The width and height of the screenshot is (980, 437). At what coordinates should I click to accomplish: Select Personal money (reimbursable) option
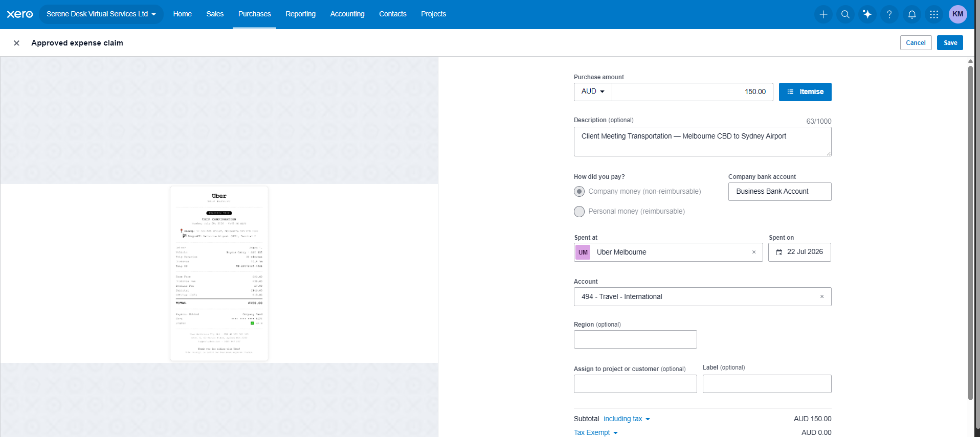tap(579, 211)
